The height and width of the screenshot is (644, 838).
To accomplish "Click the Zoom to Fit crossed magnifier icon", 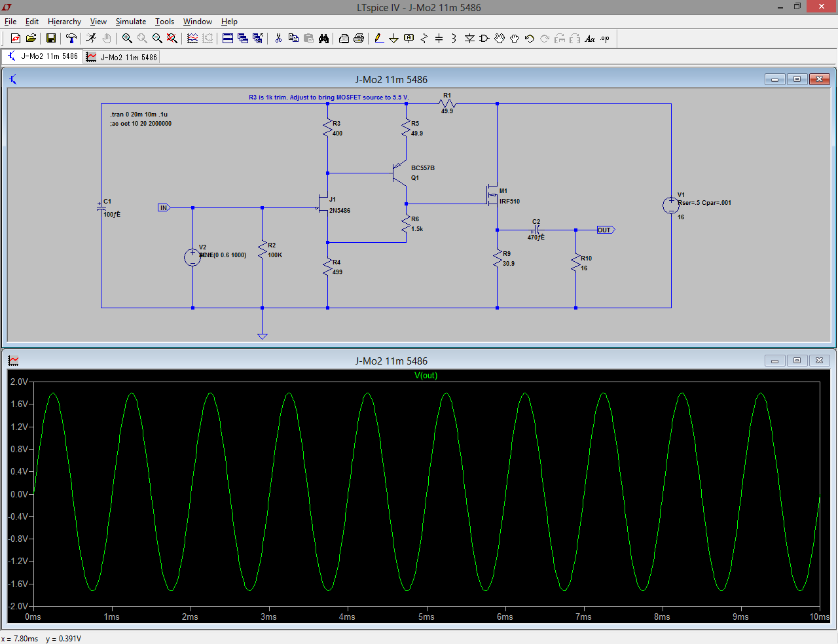I will point(172,39).
